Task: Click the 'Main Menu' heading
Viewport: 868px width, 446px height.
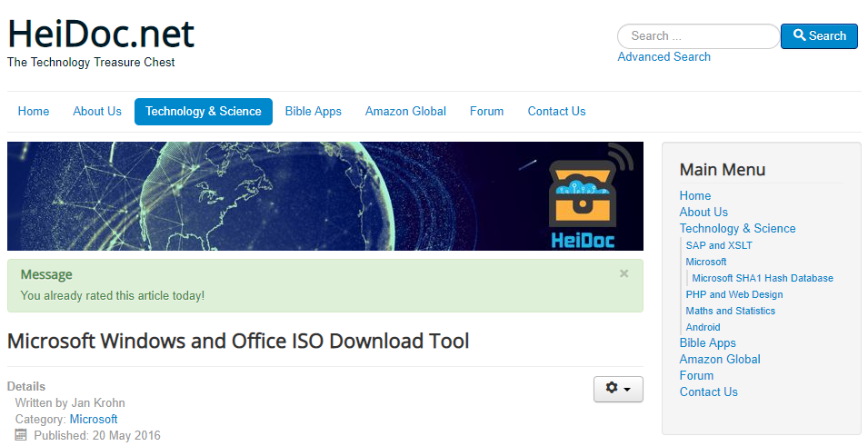Action: pos(723,170)
